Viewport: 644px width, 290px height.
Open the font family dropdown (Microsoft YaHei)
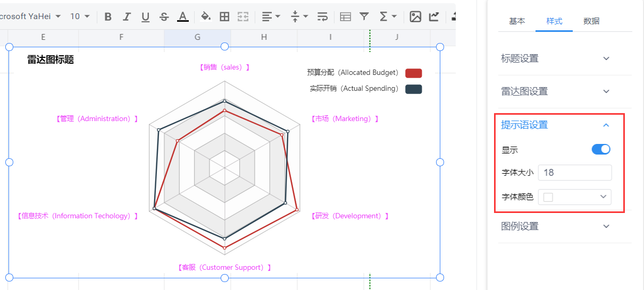pos(58,16)
